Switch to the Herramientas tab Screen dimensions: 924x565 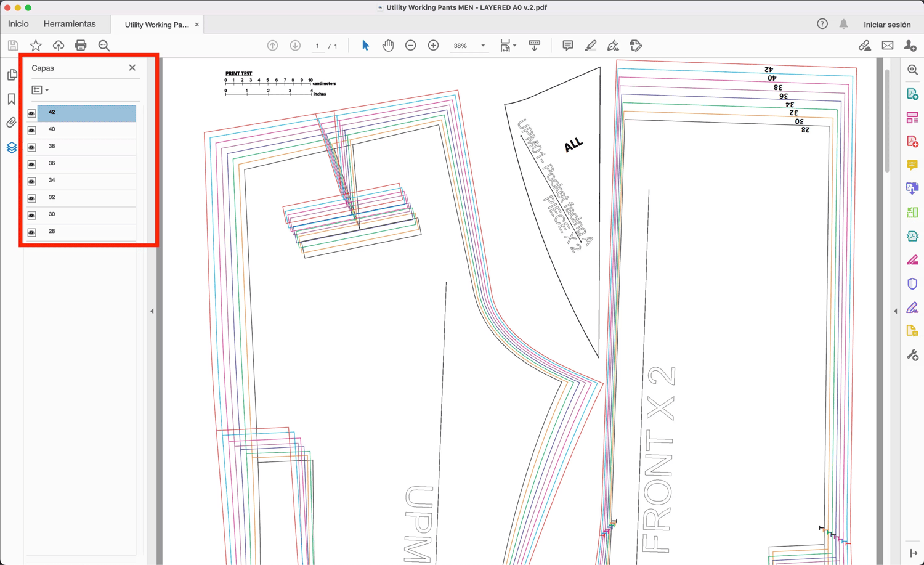(70, 24)
